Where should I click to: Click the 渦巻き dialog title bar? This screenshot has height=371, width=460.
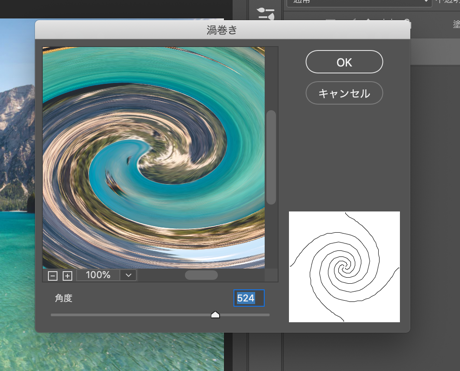click(x=222, y=30)
